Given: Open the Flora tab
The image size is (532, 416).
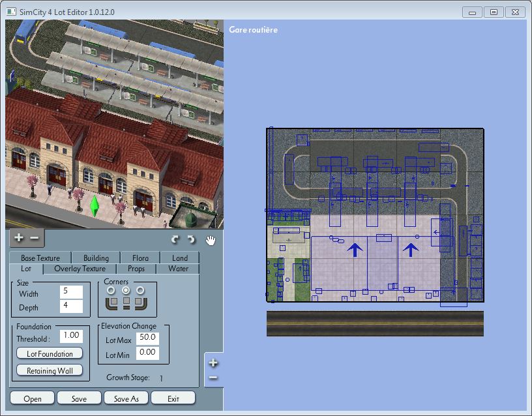Looking at the screenshot, I should 140,258.
